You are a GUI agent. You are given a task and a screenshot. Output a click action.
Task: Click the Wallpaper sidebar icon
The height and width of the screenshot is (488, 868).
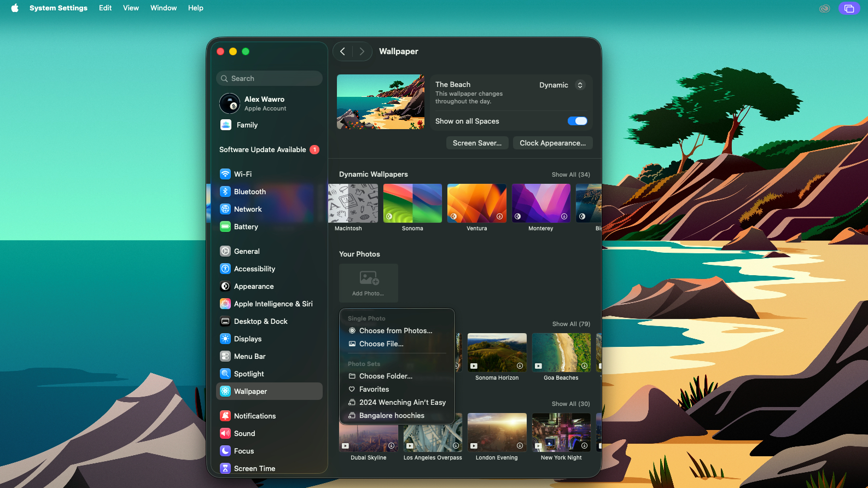(225, 391)
